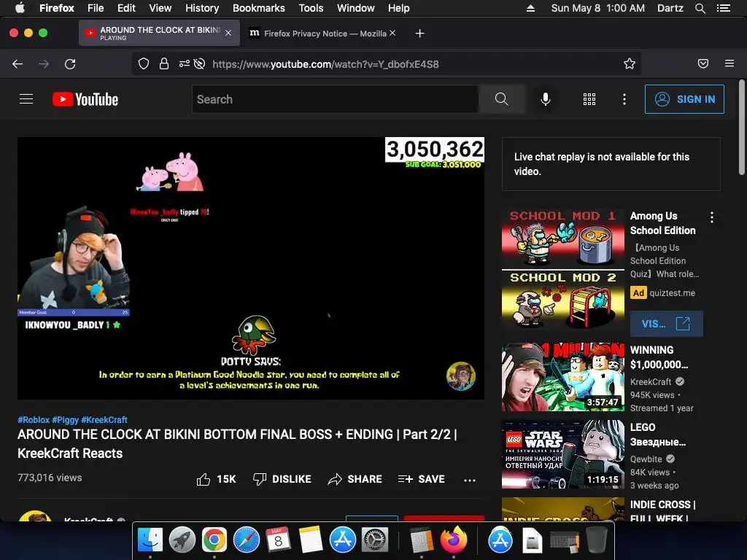Screen dimensions: 747x560
Task: Open YouTube settings three-dot menu
Action: pyautogui.click(x=624, y=99)
